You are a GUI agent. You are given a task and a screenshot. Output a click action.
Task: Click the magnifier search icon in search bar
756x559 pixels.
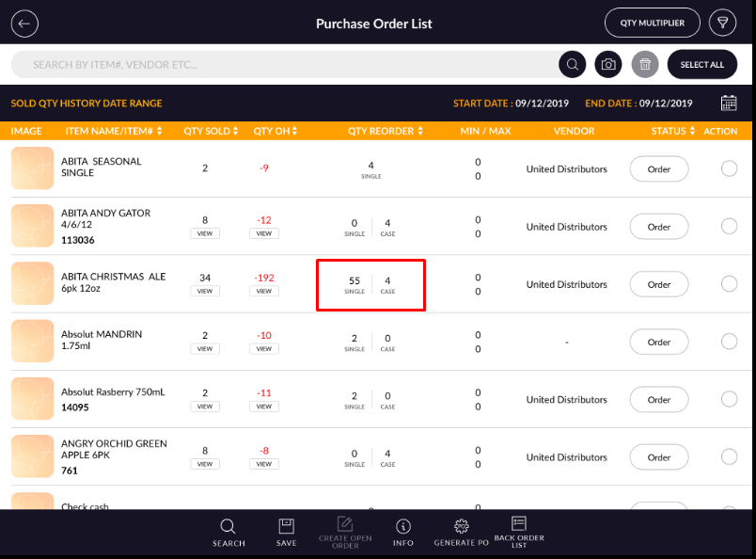[572, 65]
